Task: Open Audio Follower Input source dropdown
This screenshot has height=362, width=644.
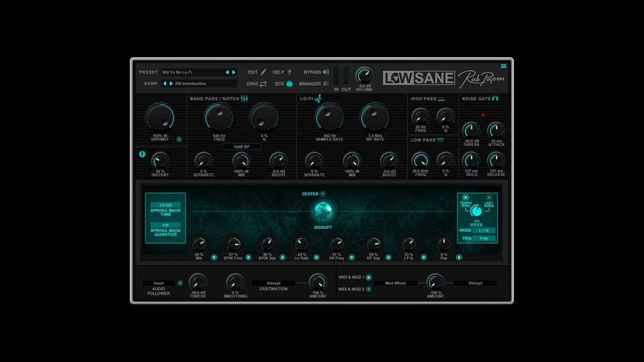Action: click(158, 283)
